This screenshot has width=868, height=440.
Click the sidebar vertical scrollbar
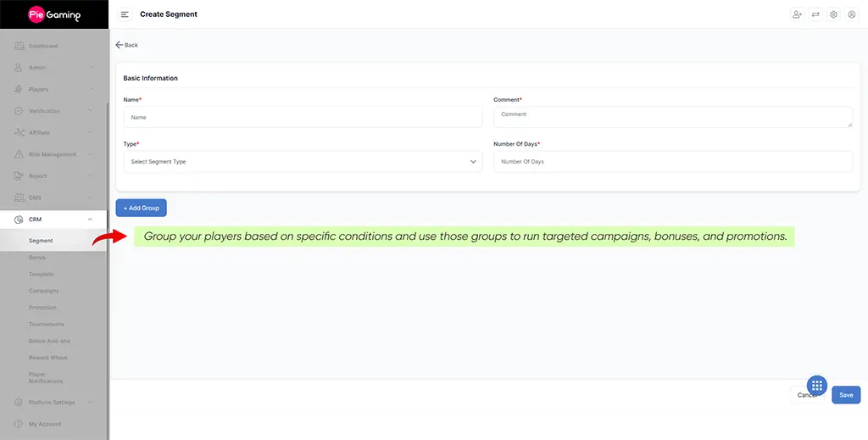tap(108, 271)
